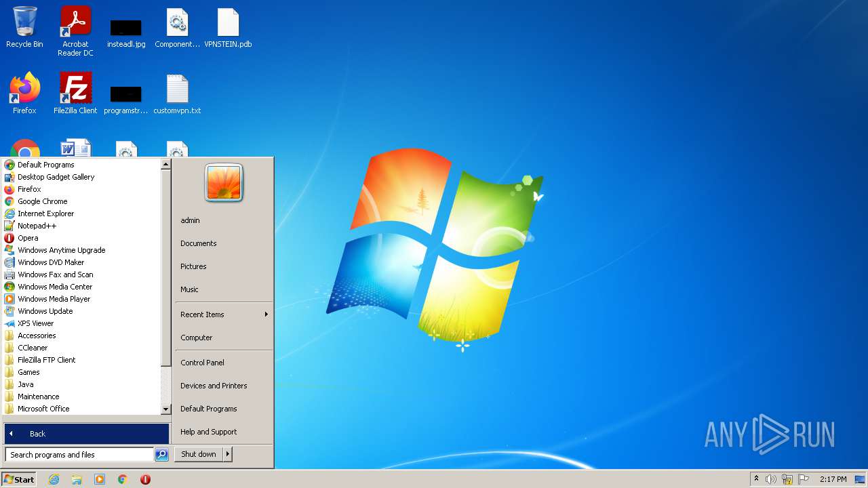
Task: Open the Action Center flag icon
Action: pyautogui.click(x=804, y=479)
